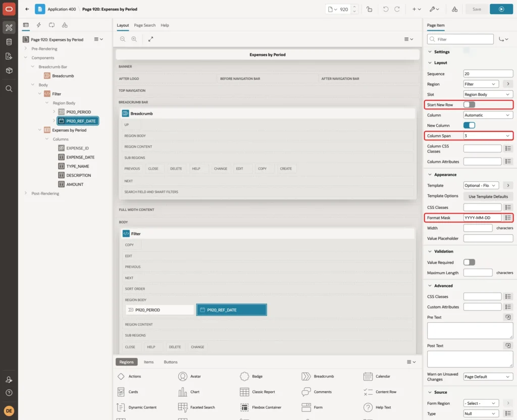This screenshot has width=517, height=420.
Task: Toggle the Value Required switch
Action: tap(469, 262)
